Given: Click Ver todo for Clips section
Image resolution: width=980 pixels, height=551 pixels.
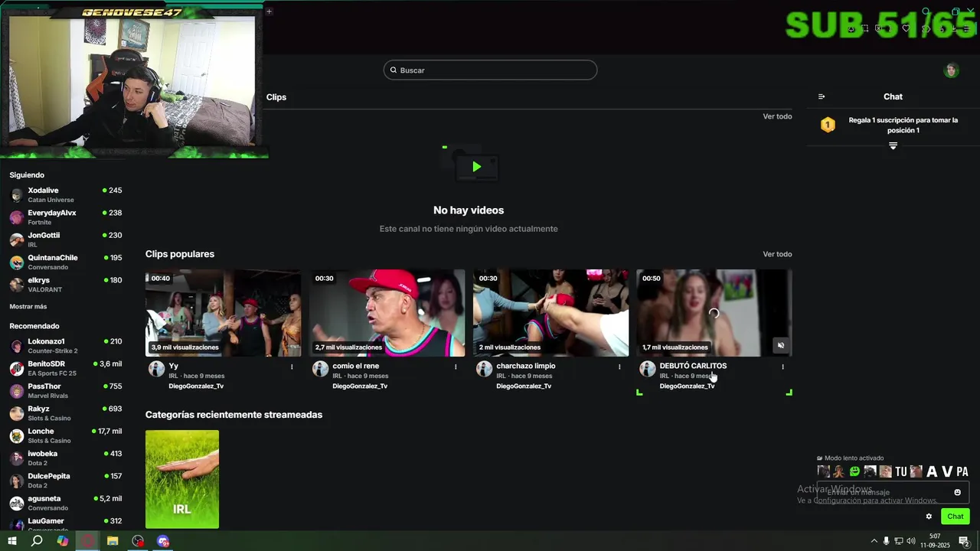Looking at the screenshot, I should tap(777, 116).
